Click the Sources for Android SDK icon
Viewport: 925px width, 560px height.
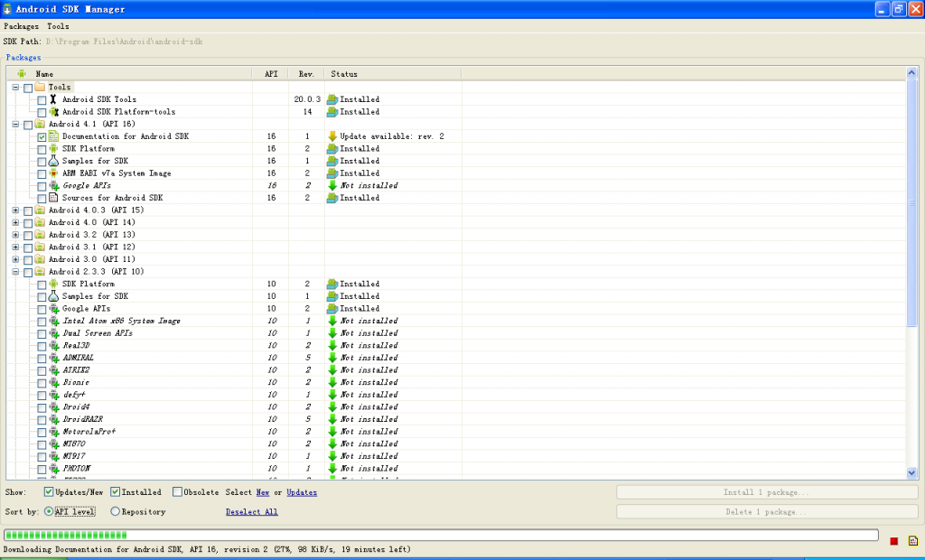53,198
